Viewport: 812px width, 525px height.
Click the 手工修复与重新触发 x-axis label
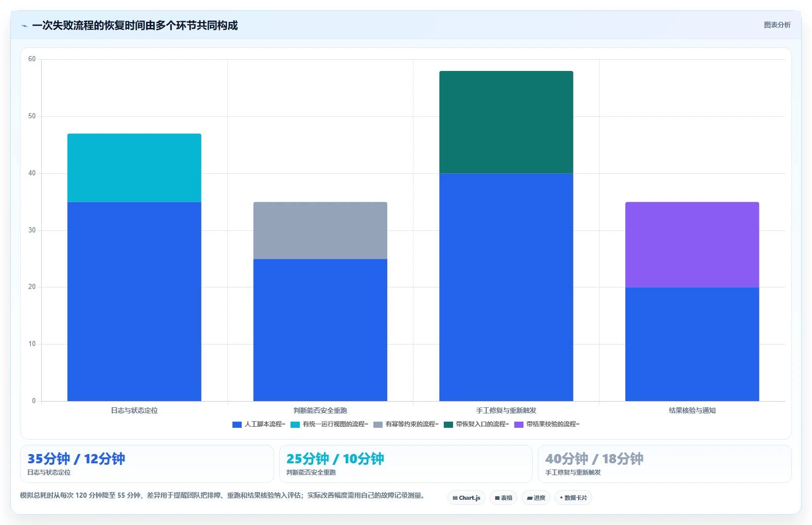[506, 410]
